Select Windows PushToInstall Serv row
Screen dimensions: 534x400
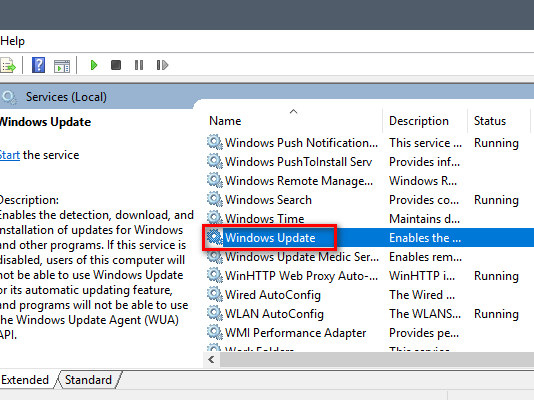click(369, 162)
